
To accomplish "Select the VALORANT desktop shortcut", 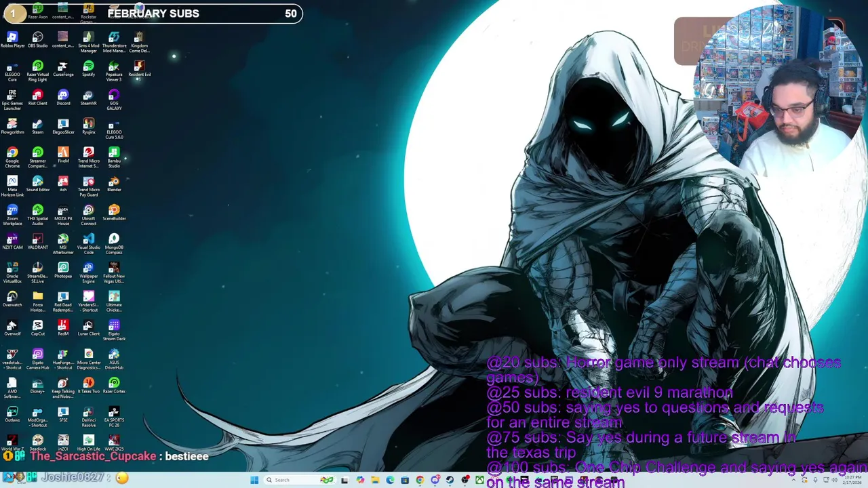I will pos(37,241).
